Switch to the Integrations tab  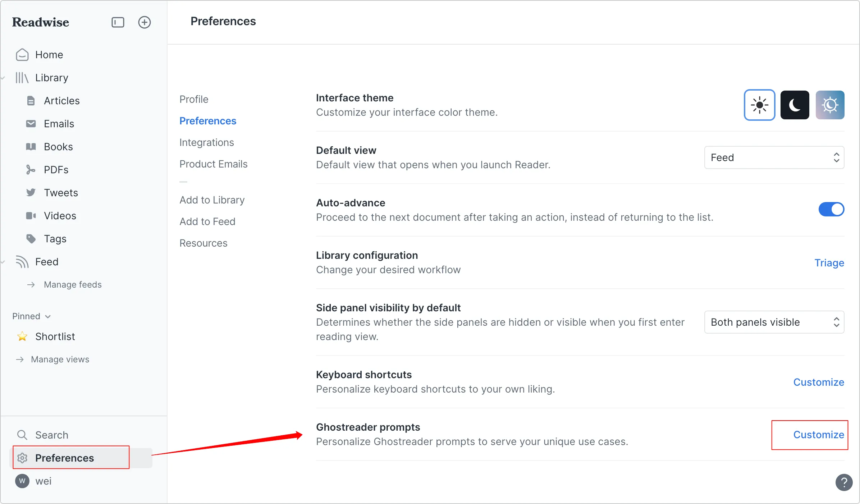(207, 142)
